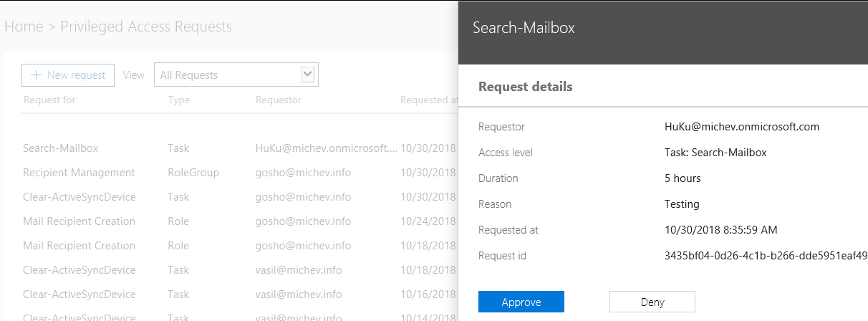868x321 pixels.
Task: Click the New request button label
Action: (76, 75)
